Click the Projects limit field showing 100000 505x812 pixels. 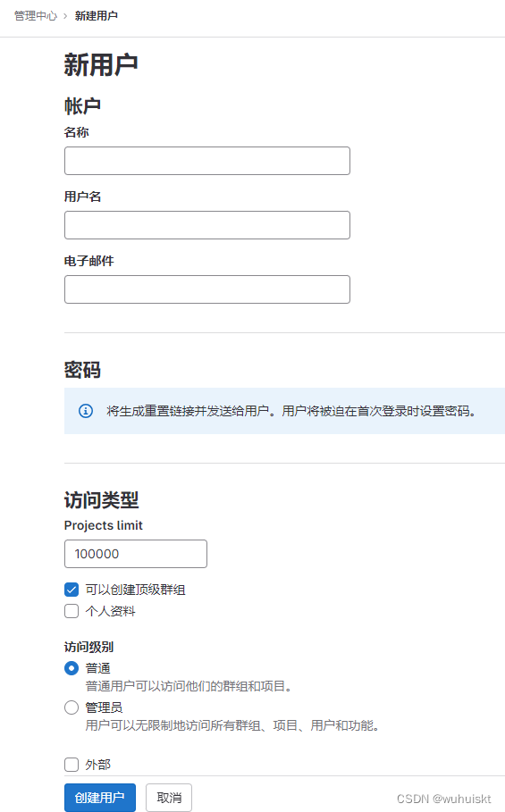(x=136, y=554)
